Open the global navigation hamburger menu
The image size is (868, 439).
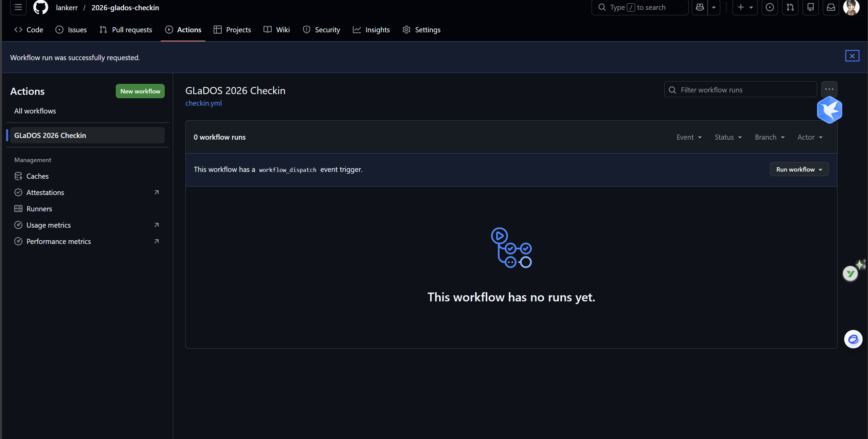click(x=18, y=7)
